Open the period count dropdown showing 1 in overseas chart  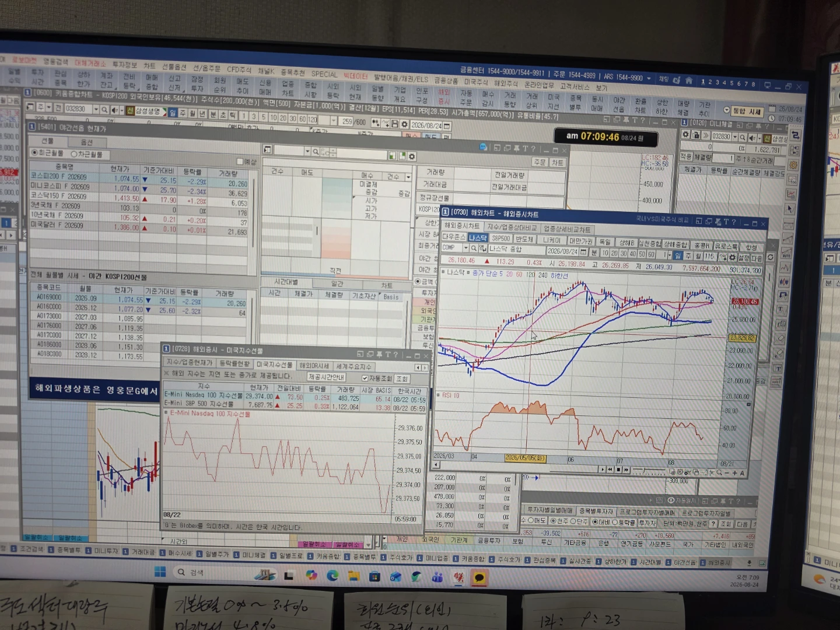668,255
